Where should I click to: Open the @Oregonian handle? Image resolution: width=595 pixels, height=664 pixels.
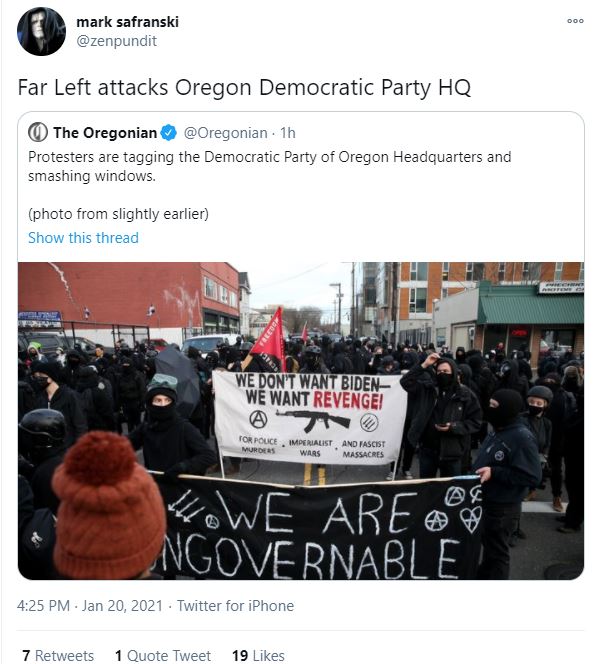(225, 133)
